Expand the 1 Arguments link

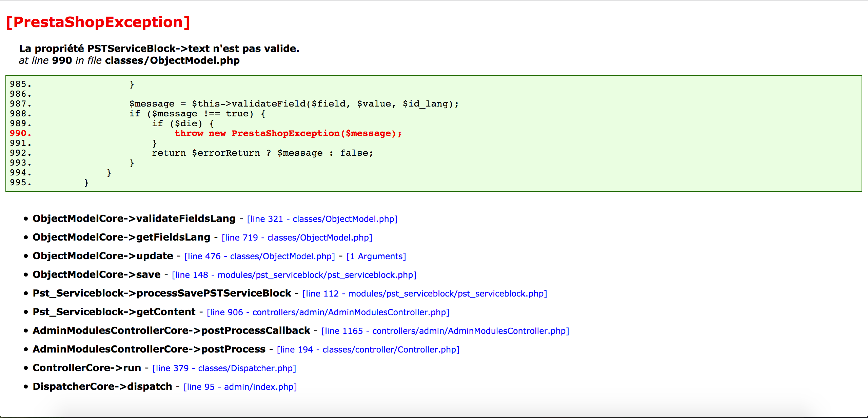(376, 256)
